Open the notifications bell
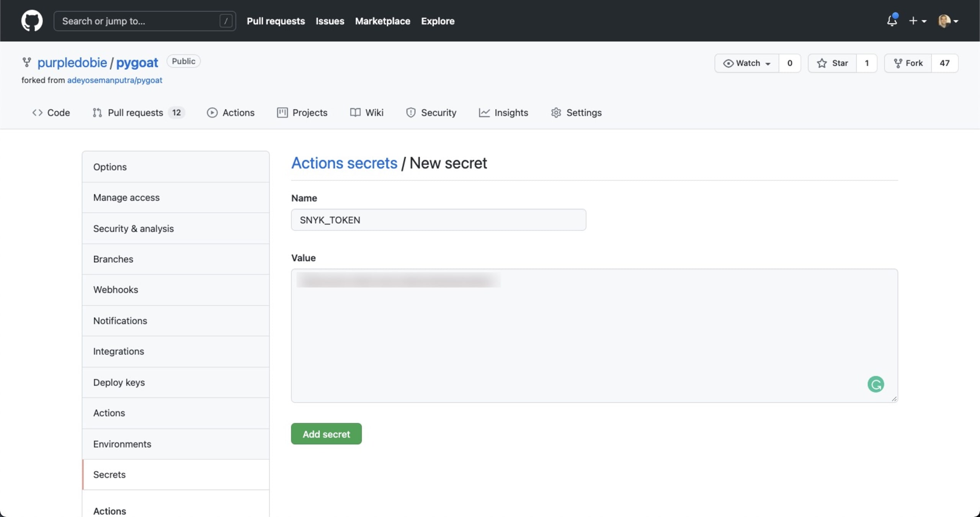 892,21
